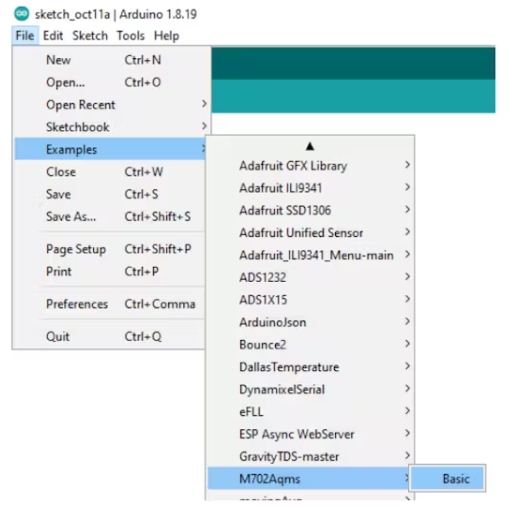Select Page Setup entry

(x=110, y=249)
